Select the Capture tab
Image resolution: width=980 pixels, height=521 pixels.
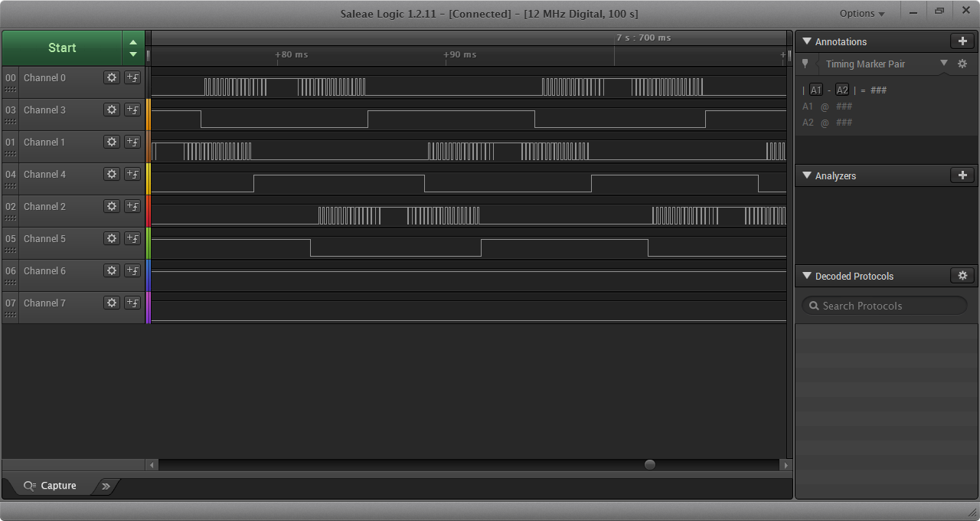(x=51, y=486)
